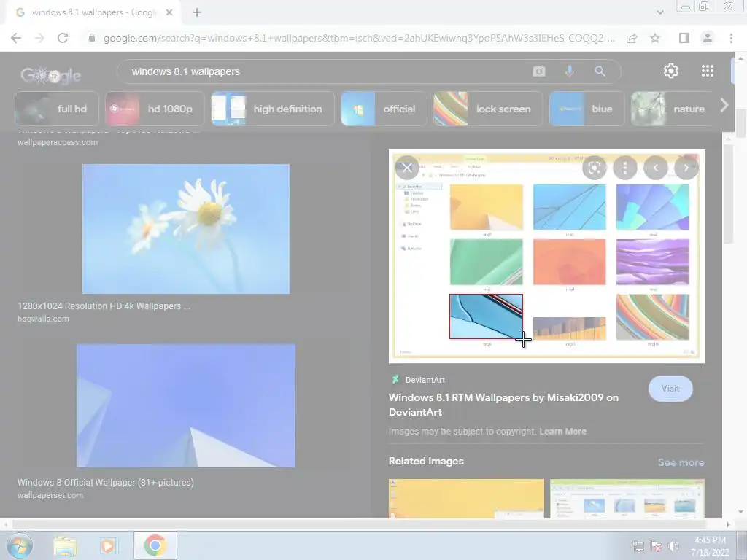Open Action Center flag tray icon
747x560 pixels.
(656, 546)
